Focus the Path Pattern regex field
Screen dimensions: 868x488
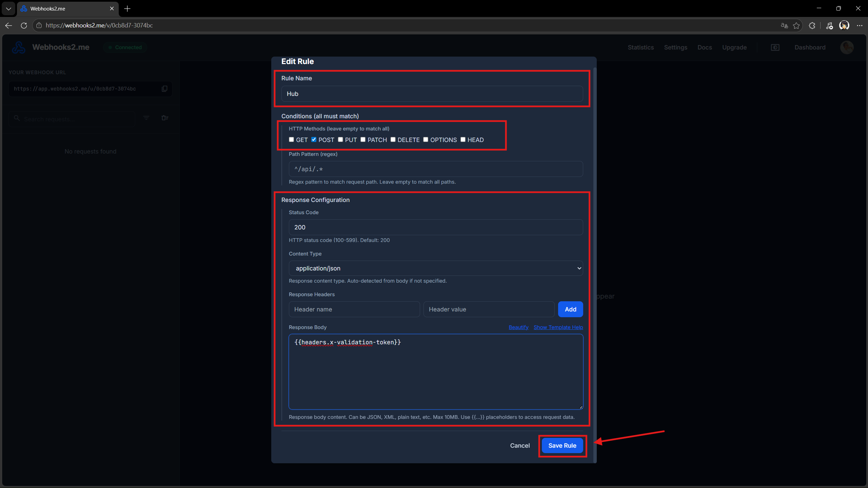[436, 169]
